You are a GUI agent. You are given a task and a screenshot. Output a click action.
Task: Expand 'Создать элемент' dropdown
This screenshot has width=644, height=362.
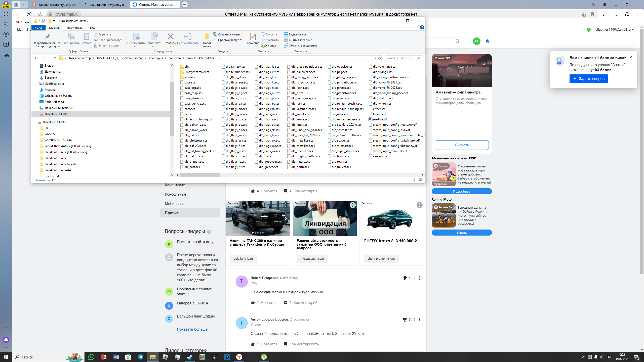click(x=228, y=34)
